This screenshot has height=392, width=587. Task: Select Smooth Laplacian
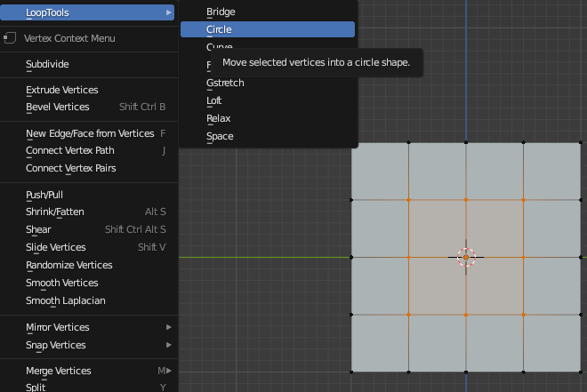click(x=87, y=300)
